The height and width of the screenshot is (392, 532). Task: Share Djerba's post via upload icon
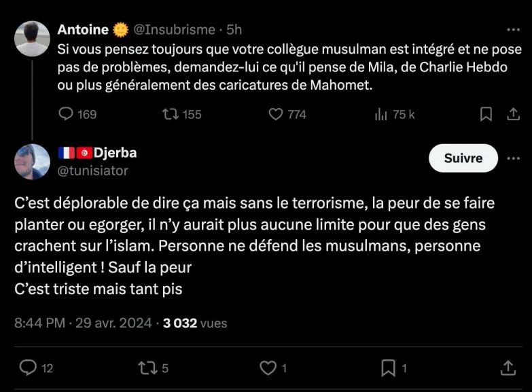tap(508, 368)
